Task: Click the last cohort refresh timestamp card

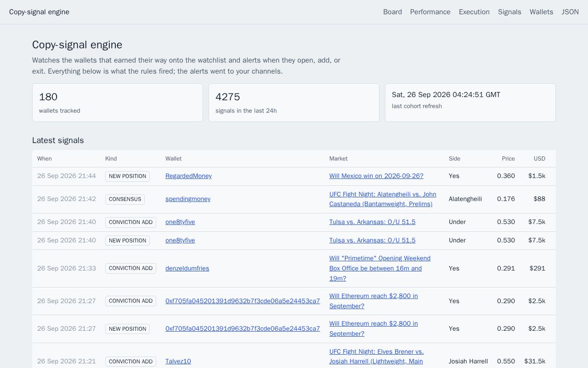Action: click(x=470, y=103)
